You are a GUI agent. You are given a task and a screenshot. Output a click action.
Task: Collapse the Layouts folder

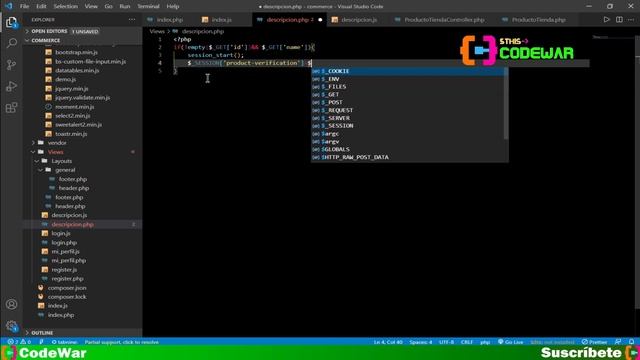[62, 161]
